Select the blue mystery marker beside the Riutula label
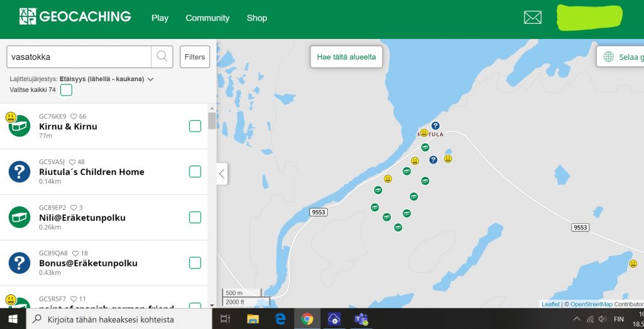The height and width of the screenshot is (329, 644). pos(435,126)
